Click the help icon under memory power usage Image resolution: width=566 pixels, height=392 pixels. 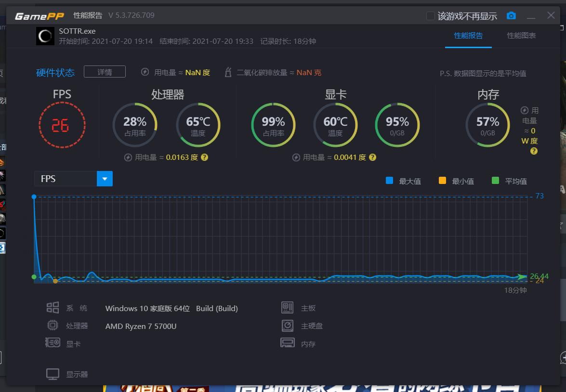(534, 151)
